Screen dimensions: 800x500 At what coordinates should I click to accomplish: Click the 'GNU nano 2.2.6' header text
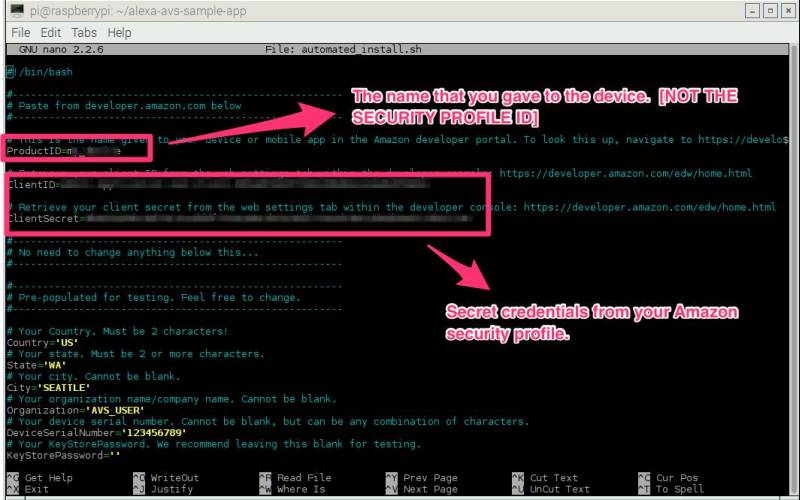pos(61,49)
